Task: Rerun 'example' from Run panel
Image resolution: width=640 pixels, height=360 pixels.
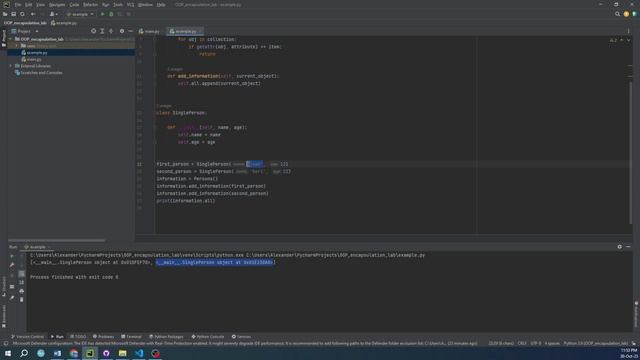Action: 12,256
